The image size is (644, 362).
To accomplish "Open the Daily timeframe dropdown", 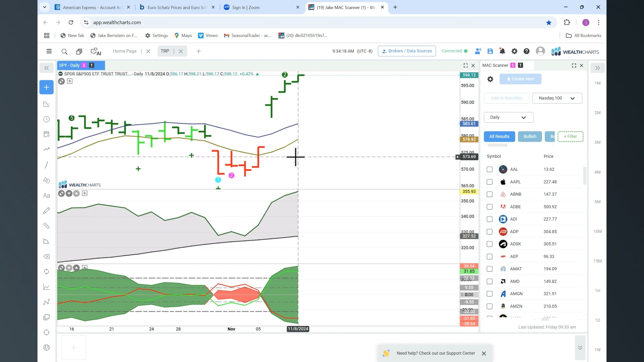I will 508,117.
